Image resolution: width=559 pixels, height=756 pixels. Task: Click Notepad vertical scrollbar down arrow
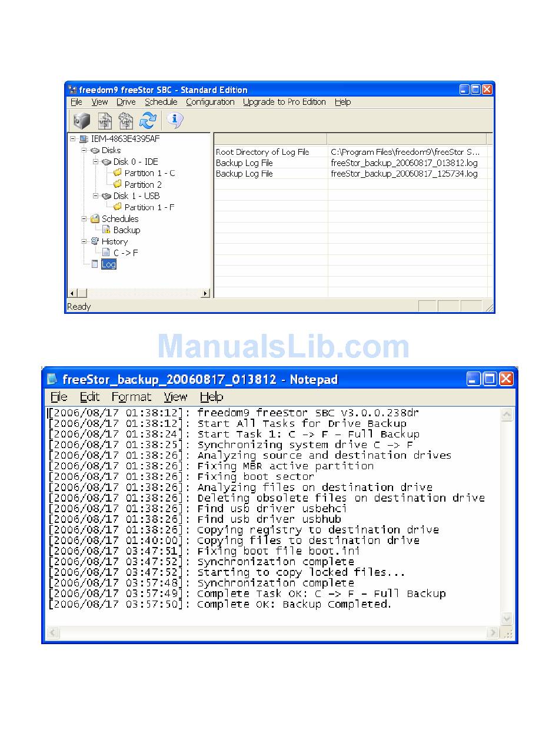click(x=507, y=619)
